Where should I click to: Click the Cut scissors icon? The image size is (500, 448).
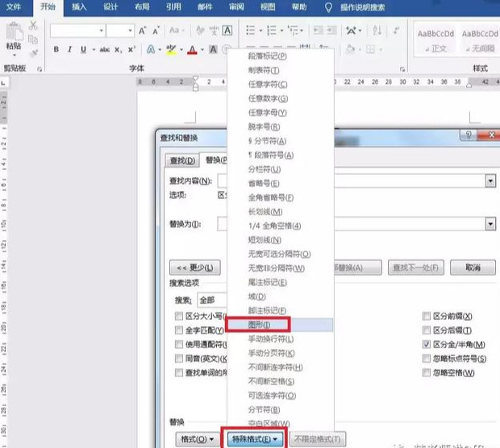click(x=33, y=26)
